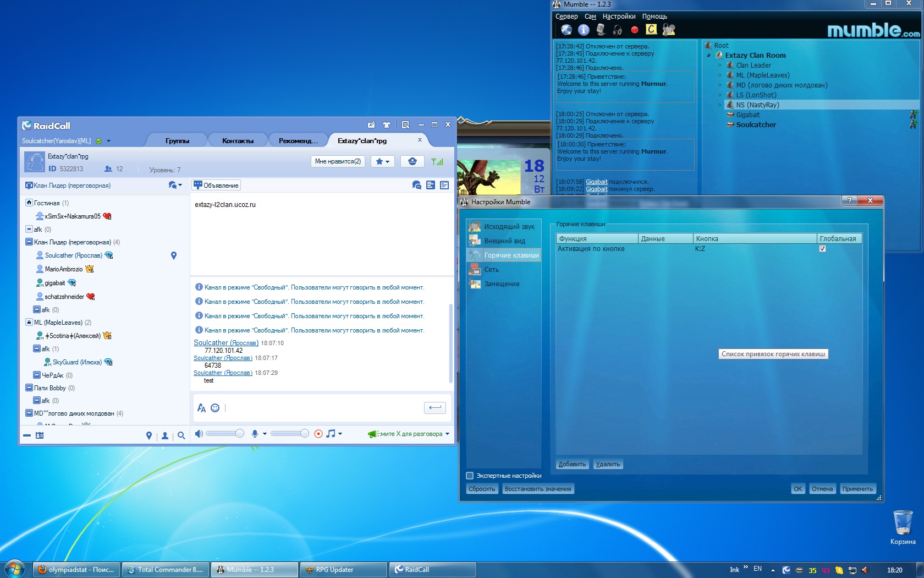Adjust RaidCall speaker volume slider
The width and height of the screenshot is (924, 578).
[x=224, y=434]
